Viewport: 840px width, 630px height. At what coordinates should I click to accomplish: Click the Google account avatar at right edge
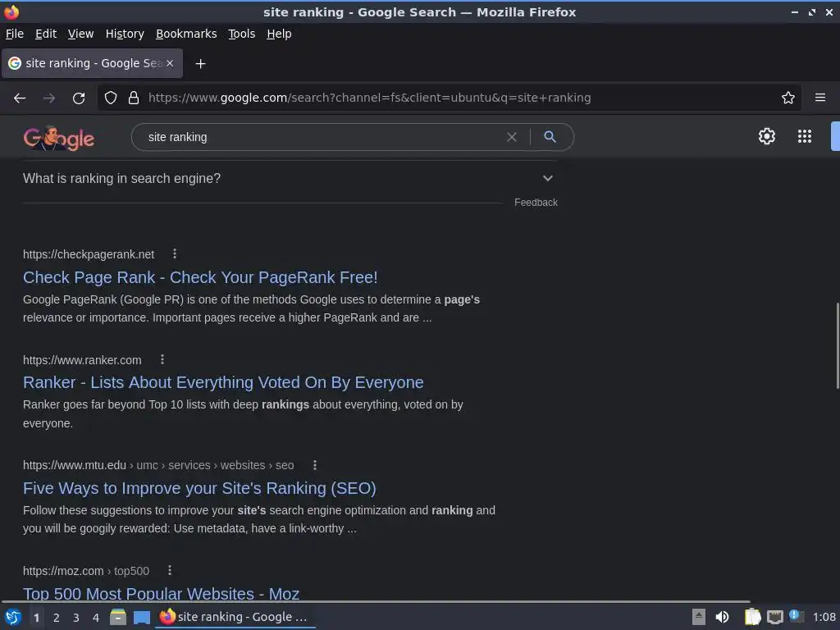836,136
